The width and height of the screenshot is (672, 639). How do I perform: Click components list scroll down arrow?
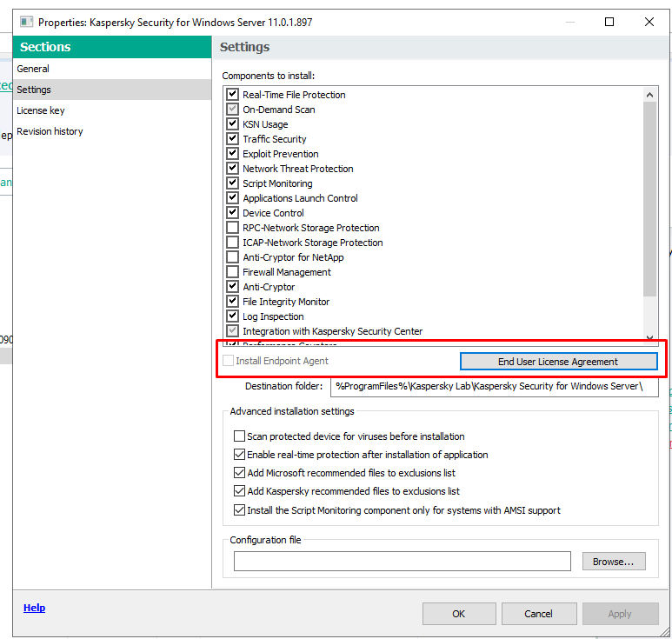[x=649, y=338]
